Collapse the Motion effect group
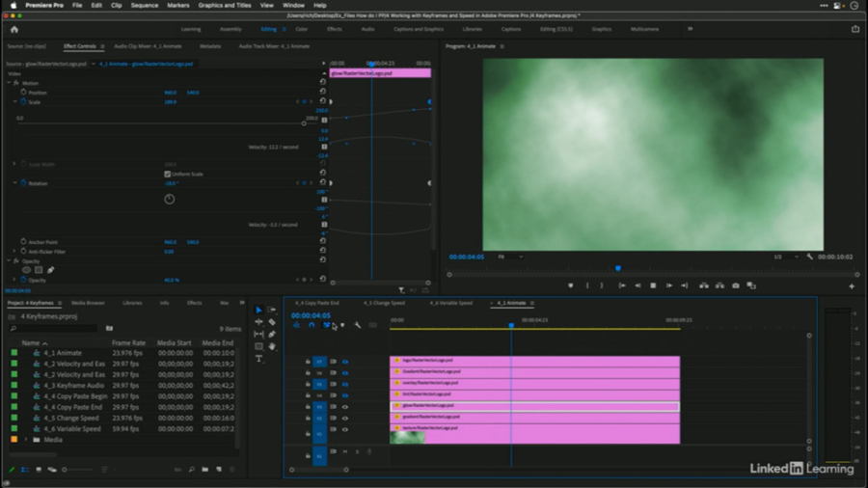Image resolution: width=868 pixels, height=488 pixels. click(9, 83)
